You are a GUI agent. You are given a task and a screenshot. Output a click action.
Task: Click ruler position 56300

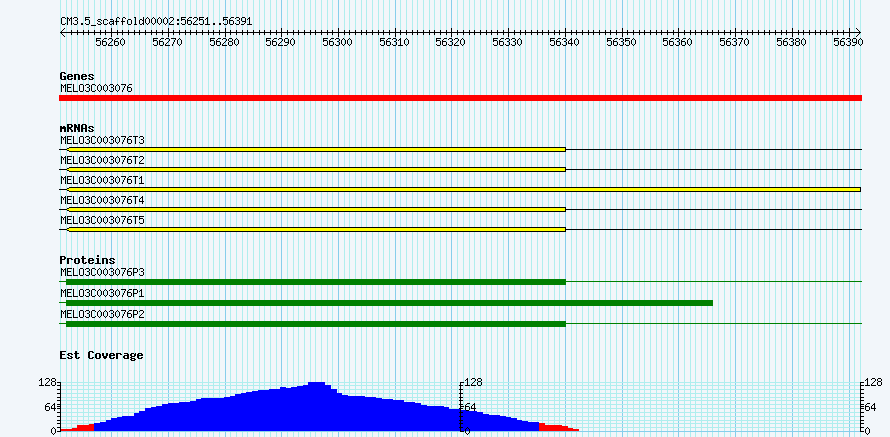click(338, 42)
